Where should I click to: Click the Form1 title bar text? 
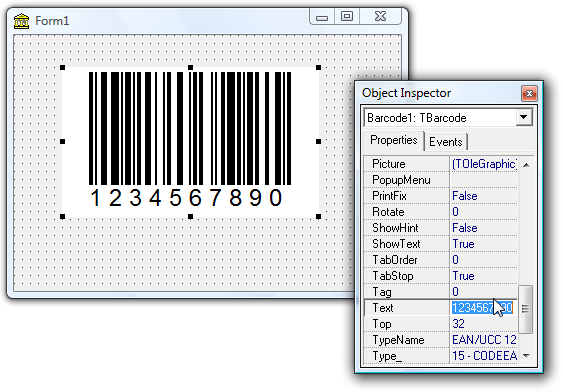[52, 21]
